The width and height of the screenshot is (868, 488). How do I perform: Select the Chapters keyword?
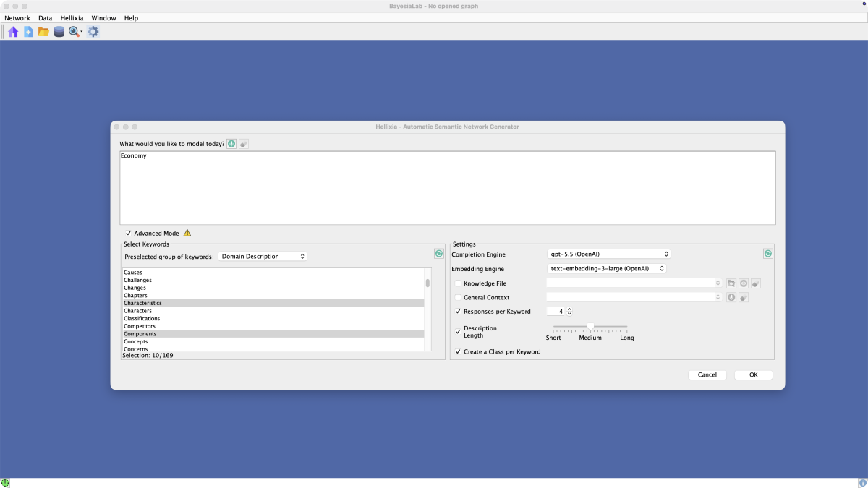click(x=272, y=296)
